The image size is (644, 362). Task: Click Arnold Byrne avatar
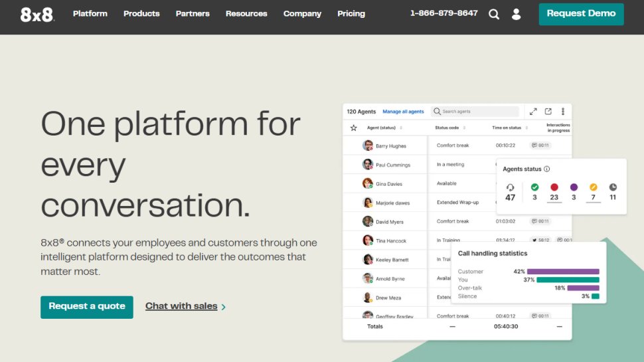point(368,278)
